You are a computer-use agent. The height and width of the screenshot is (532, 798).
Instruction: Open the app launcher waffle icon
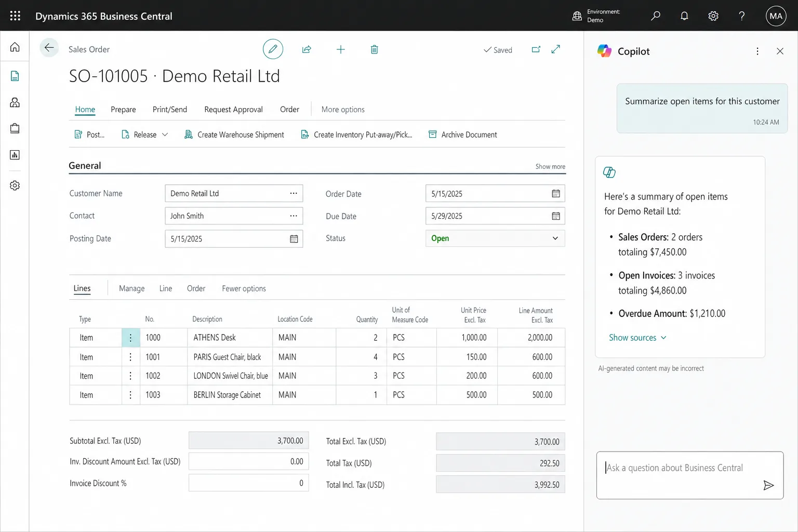coord(15,16)
